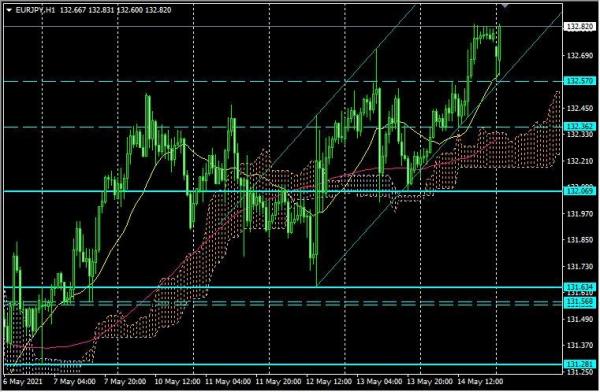The width and height of the screenshot is (600, 392).
Task: Click the 131.634 support level tag
Action: [x=580, y=287]
